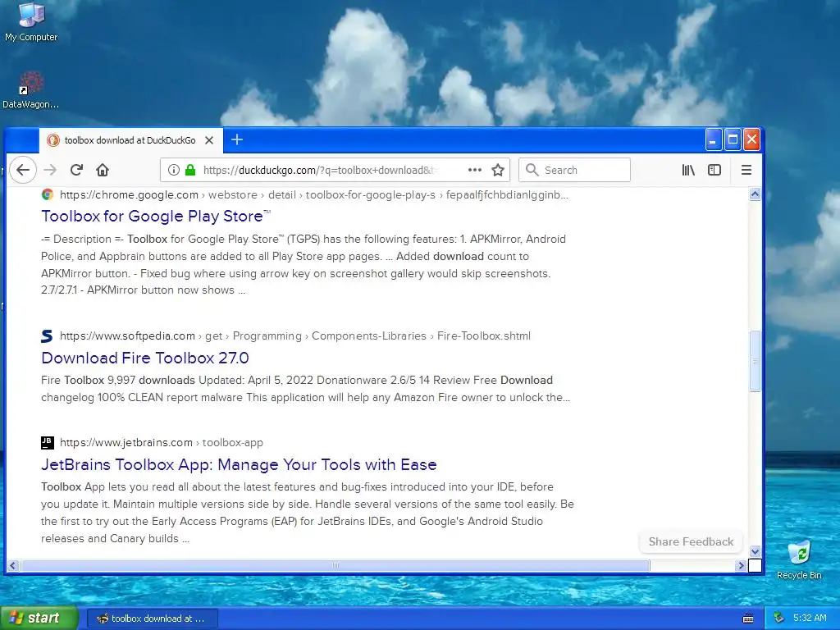Open My Computer desktop icon
840x630 pixels.
31,22
